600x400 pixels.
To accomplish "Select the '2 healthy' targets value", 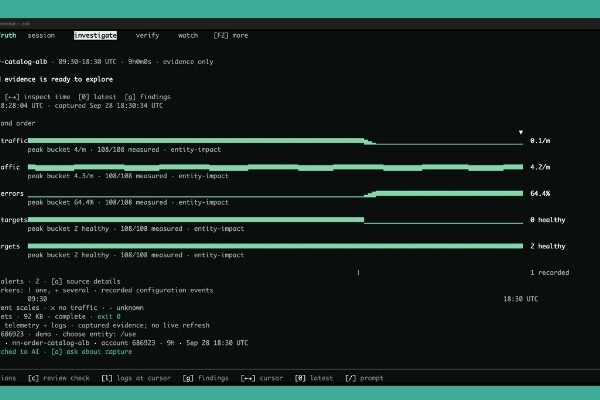I will tap(548, 246).
